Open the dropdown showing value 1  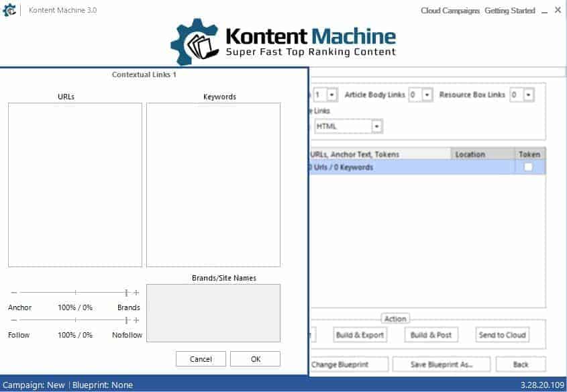click(x=331, y=95)
